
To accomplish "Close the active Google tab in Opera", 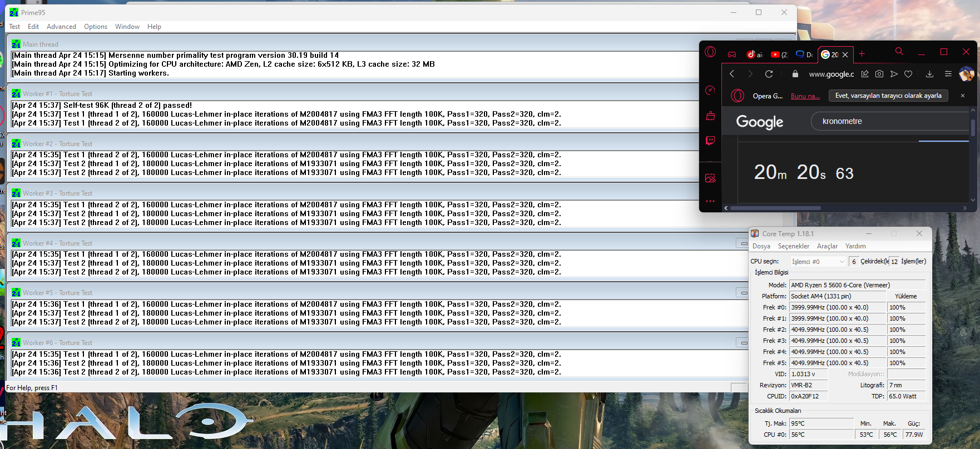I will (x=845, y=54).
